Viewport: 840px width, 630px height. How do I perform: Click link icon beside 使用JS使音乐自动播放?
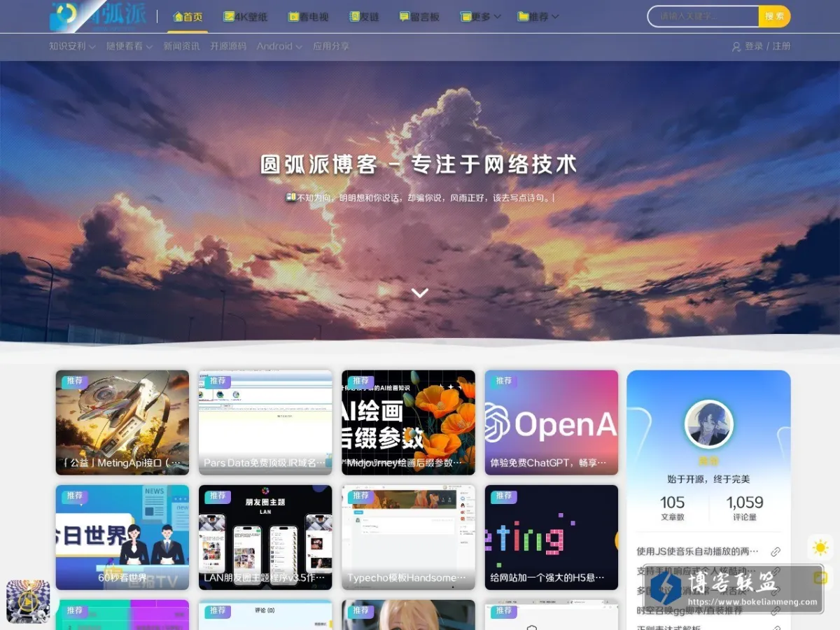click(x=775, y=552)
